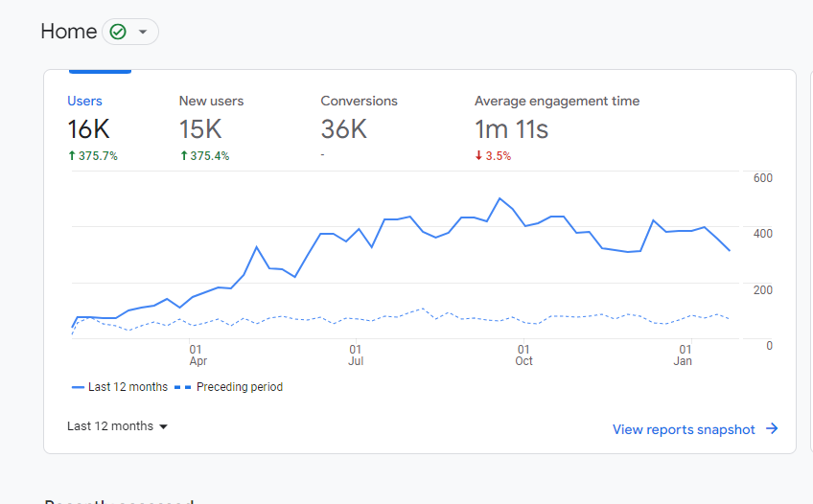
Task: Click the green checkmark status icon beside Home
Action: pyautogui.click(x=118, y=32)
